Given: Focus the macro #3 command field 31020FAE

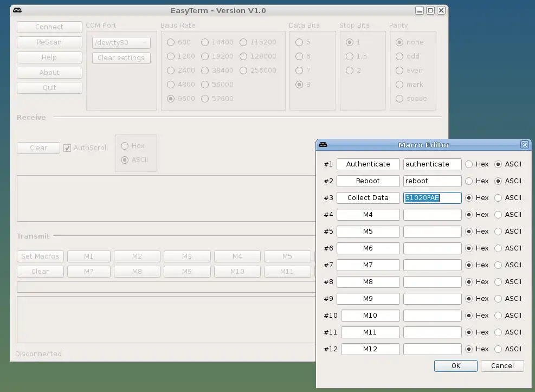Looking at the screenshot, I should pyautogui.click(x=432, y=198).
